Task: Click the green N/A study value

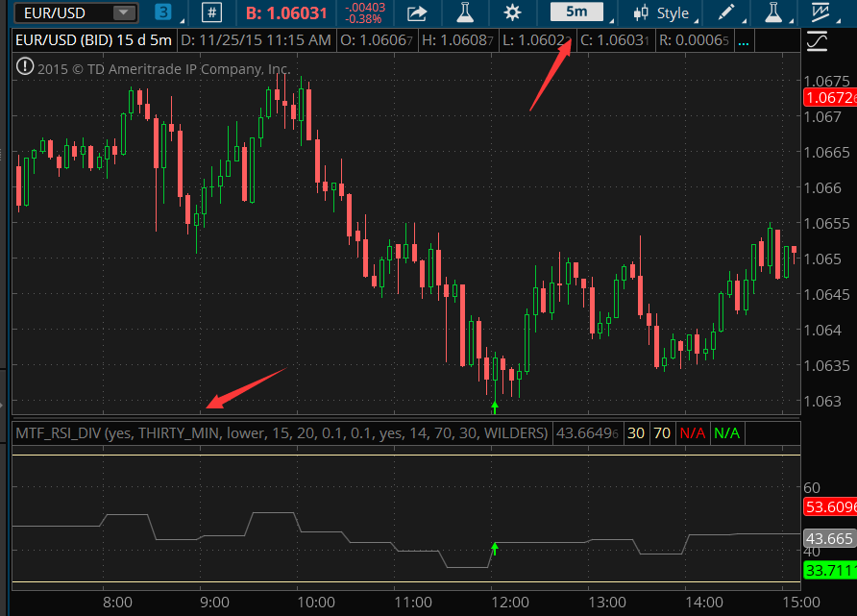Action: tap(727, 433)
